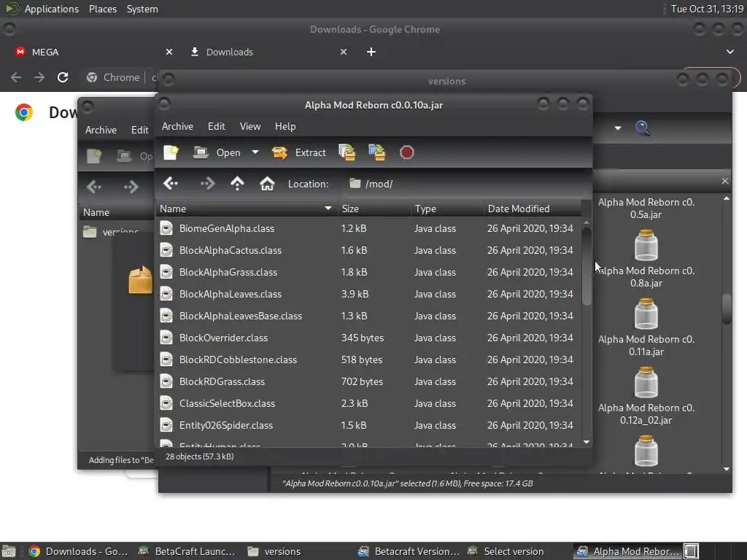This screenshot has height=560, width=747.
Task: Expand Chrome tab search chevron
Action: coord(729,52)
